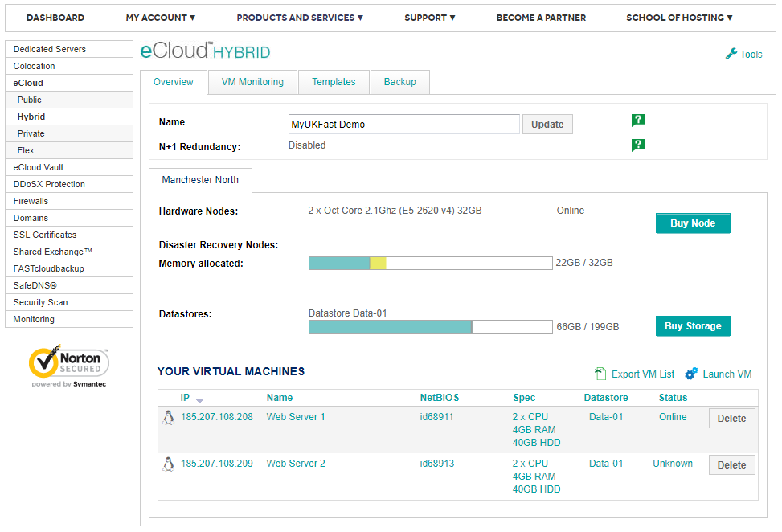Click the Buy Storage button
782x532 pixels.
click(693, 325)
